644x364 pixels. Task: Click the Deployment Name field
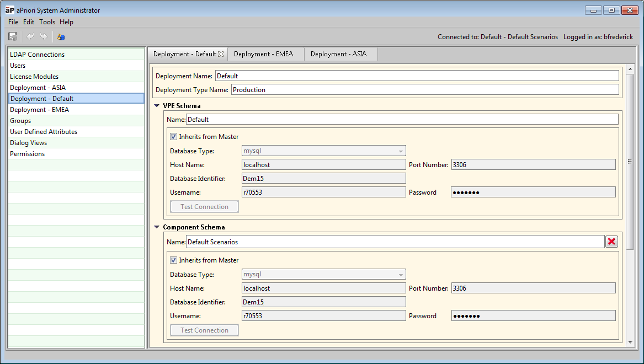[417, 76]
